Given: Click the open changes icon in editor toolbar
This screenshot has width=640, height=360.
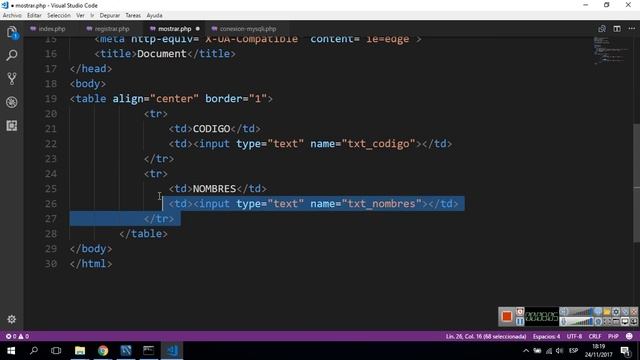Looking at the screenshot, I should [x=602, y=29].
